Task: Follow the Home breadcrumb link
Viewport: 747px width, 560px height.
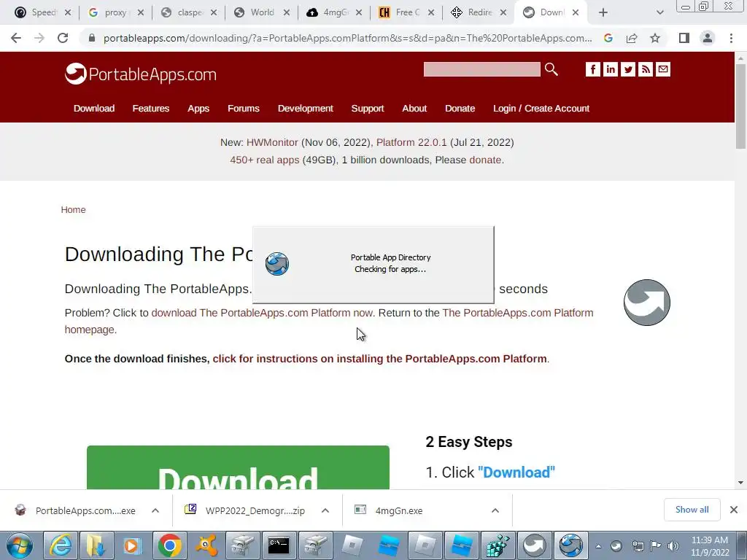Action: [74, 210]
